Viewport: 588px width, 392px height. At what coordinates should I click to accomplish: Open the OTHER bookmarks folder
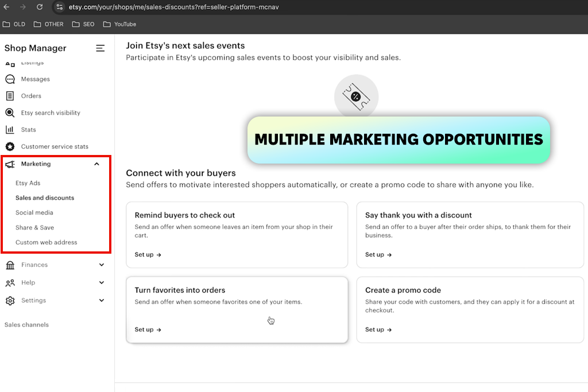(x=48, y=24)
